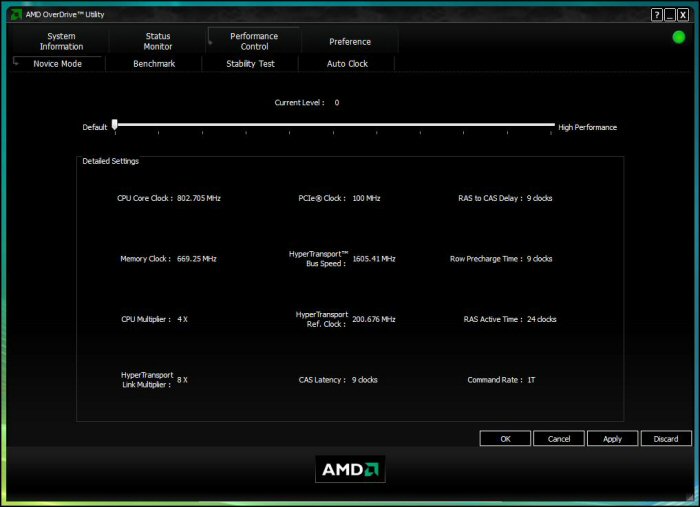Switch to the Status Monitor tab
This screenshot has width=700, height=507.
coord(158,41)
